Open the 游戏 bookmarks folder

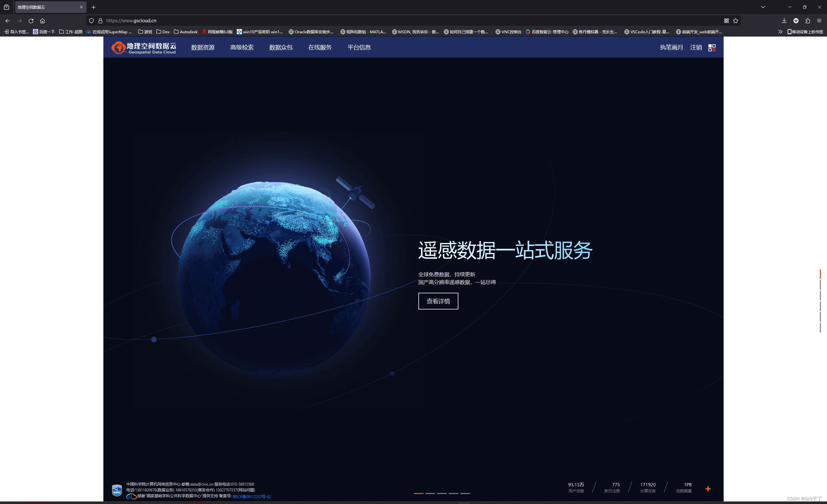145,32
